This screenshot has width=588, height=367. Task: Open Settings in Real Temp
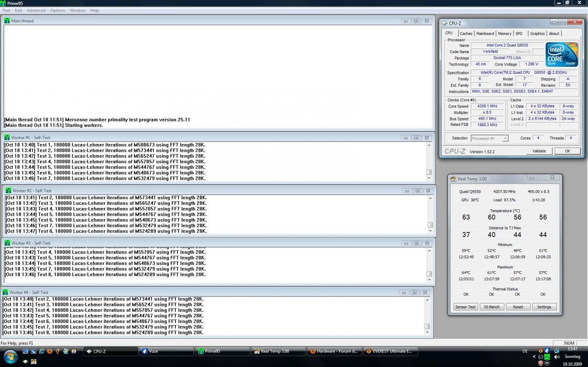pyautogui.click(x=544, y=307)
